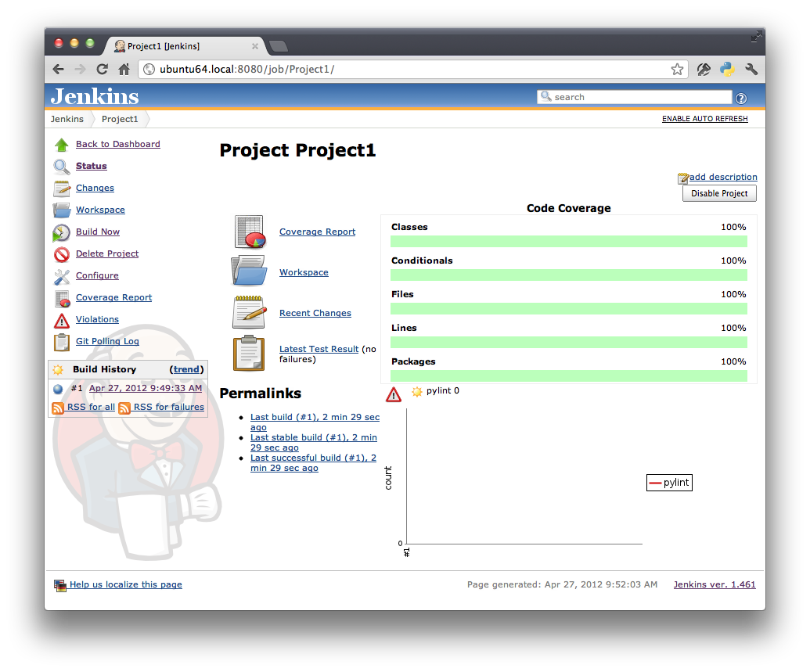Open the Violations link in sidebar
Screen dimensions: 810x672
[97, 320]
